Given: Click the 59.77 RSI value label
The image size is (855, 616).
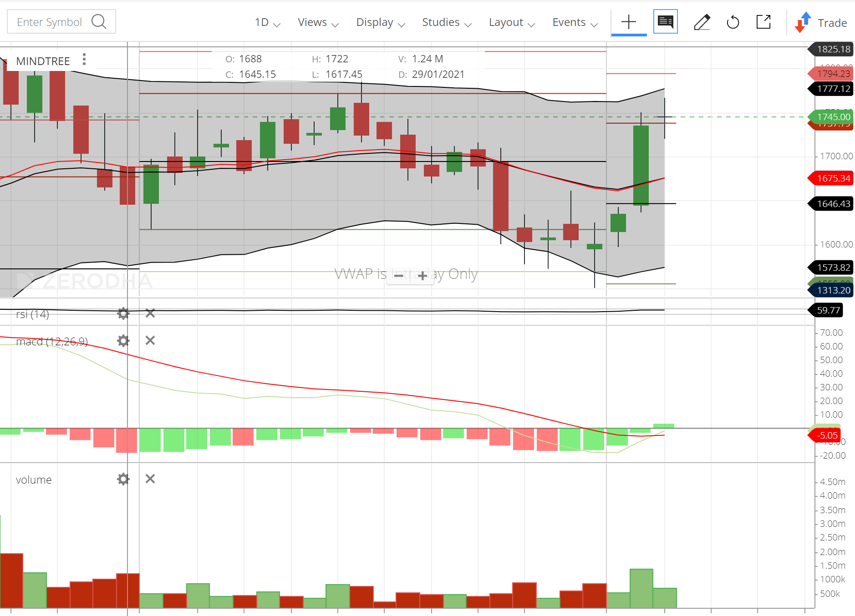Looking at the screenshot, I should point(825,310).
